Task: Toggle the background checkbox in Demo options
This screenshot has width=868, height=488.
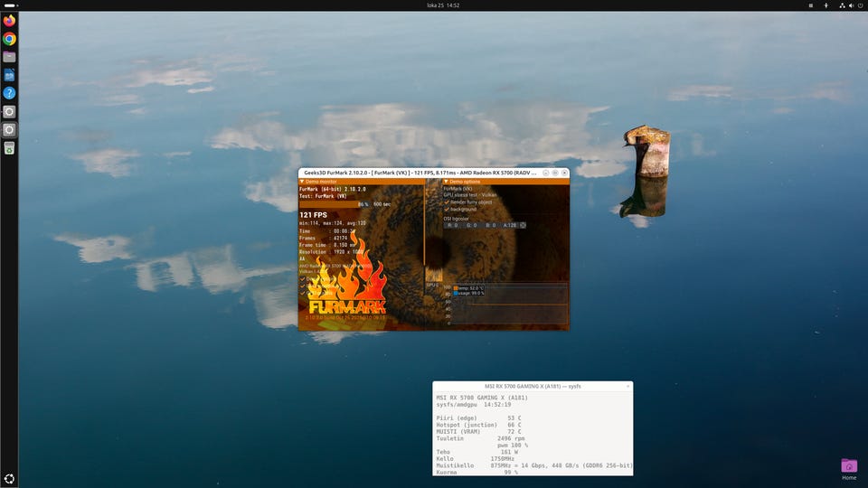Action: coord(447,209)
